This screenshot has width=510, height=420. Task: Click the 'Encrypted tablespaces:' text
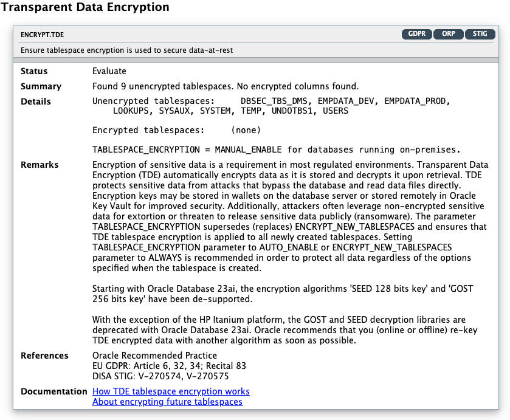point(148,131)
